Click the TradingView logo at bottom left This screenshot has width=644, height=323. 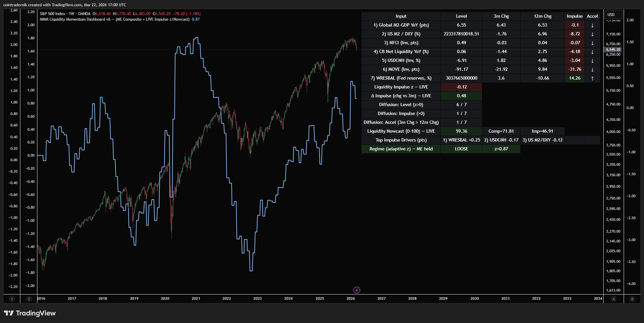click(30, 313)
